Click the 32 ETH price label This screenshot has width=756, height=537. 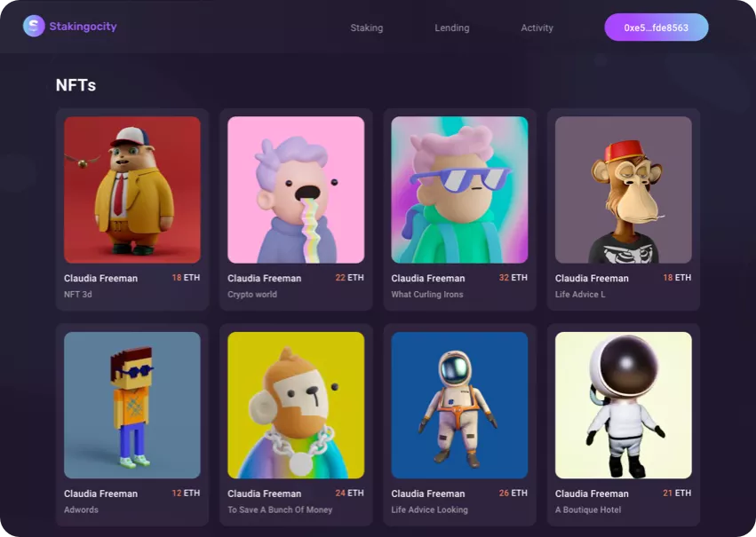(x=513, y=278)
